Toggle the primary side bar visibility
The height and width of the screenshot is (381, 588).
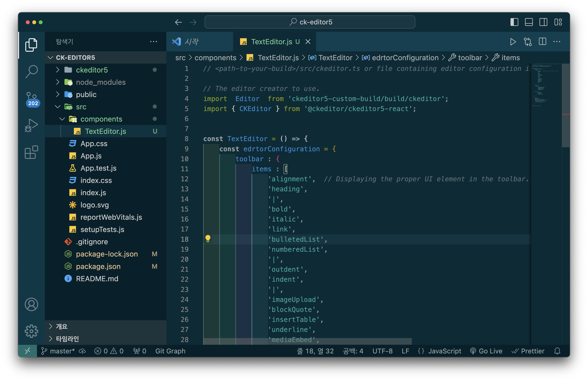[x=514, y=22]
